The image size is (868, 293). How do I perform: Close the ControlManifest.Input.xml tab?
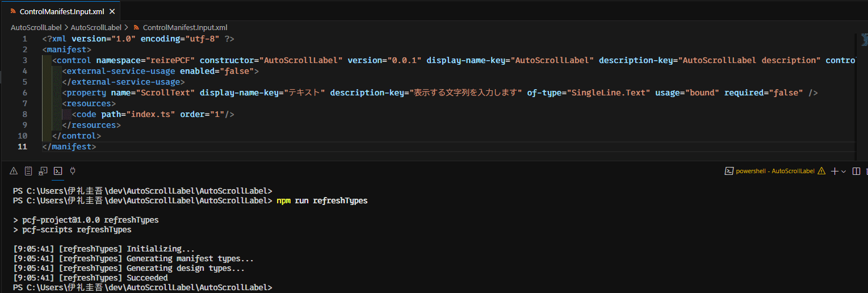pyautogui.click(x=112, y=11)
